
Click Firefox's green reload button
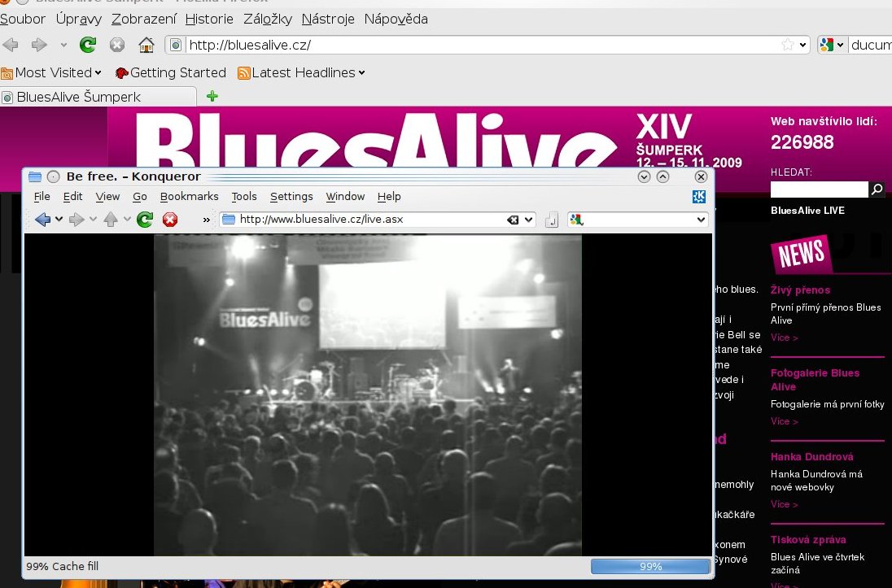[88, 45]
